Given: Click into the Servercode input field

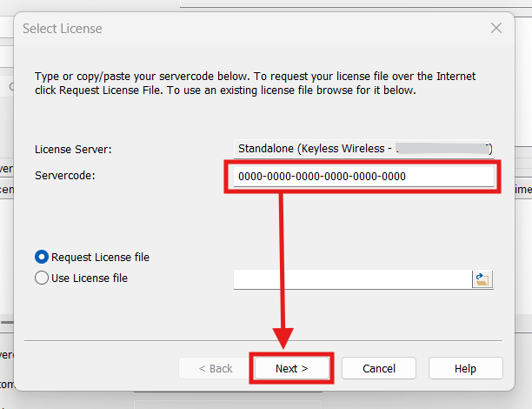Looking at the screenshot, I should point(363,177).
